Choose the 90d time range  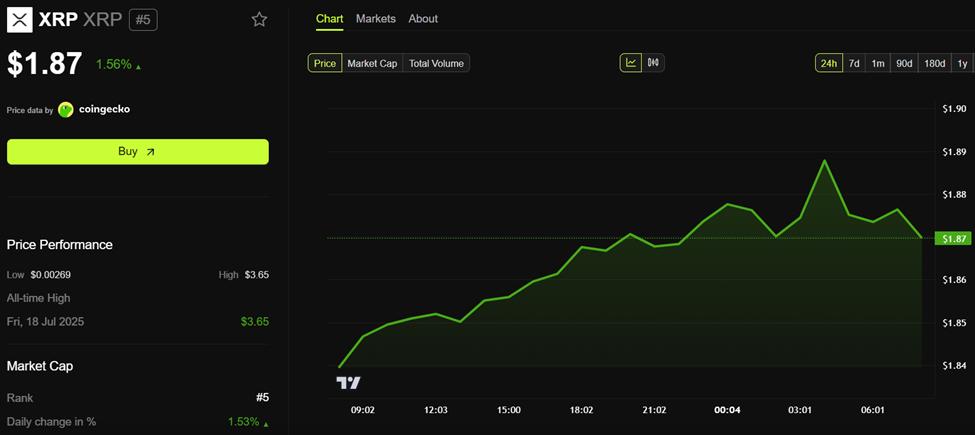pyautogui.click(x=903, y=63)
